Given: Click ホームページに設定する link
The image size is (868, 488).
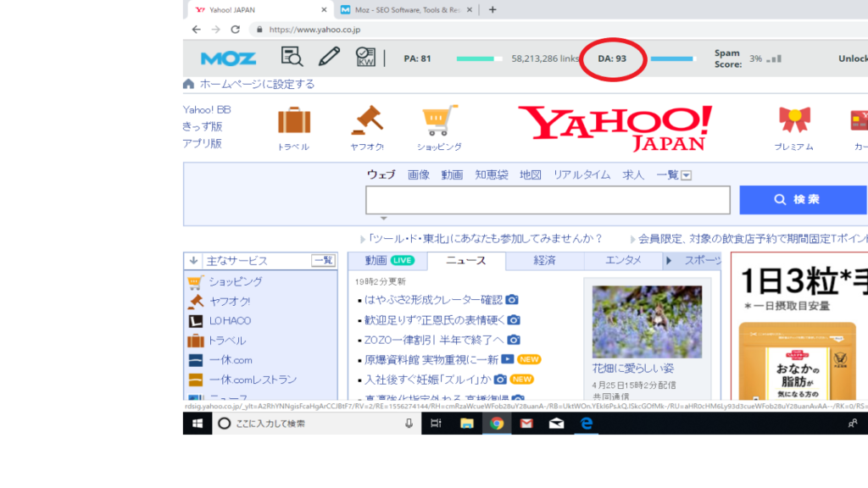Looking at the screenshot, I should coord(257,84).
